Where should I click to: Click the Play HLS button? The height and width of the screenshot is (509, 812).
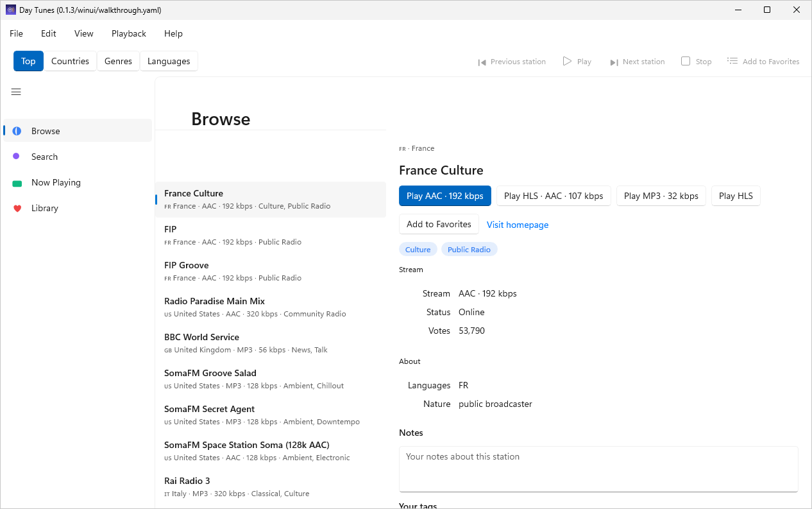pos(736,196)
